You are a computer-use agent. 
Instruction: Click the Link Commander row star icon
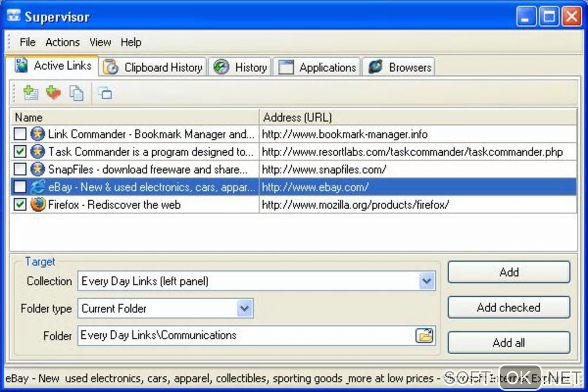pyautogui.click(x=37, y=134)
